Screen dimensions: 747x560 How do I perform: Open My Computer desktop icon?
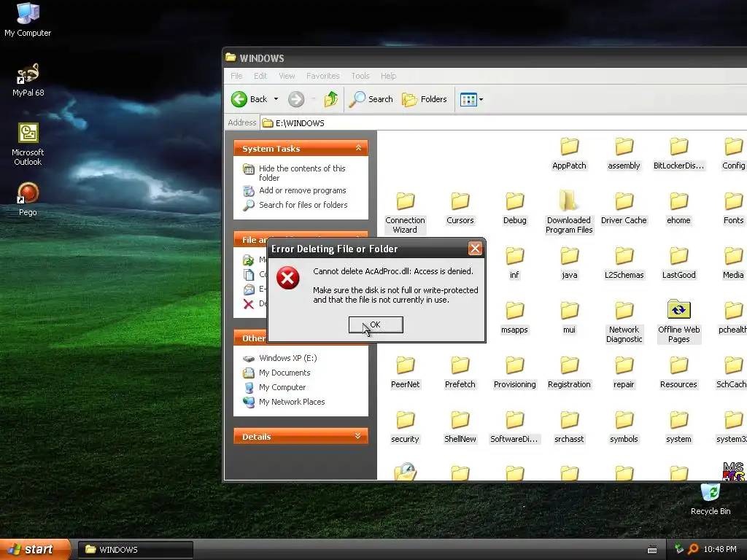28,20
